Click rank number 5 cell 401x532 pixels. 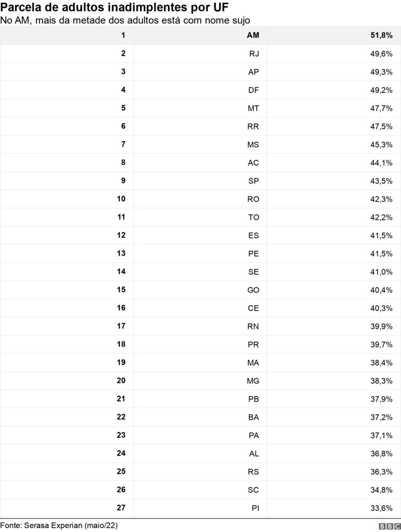(124, 108)
